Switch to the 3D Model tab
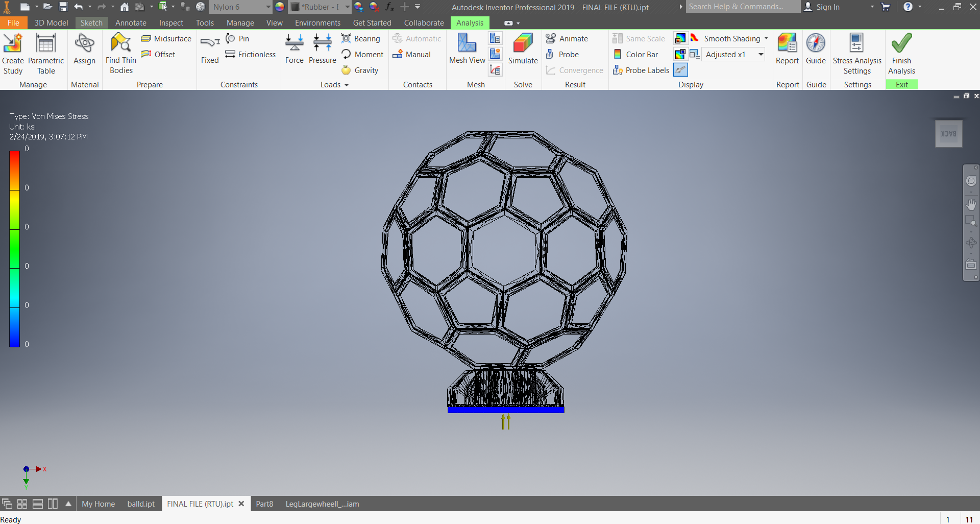980x524 pixels. [x=51, y=22]
